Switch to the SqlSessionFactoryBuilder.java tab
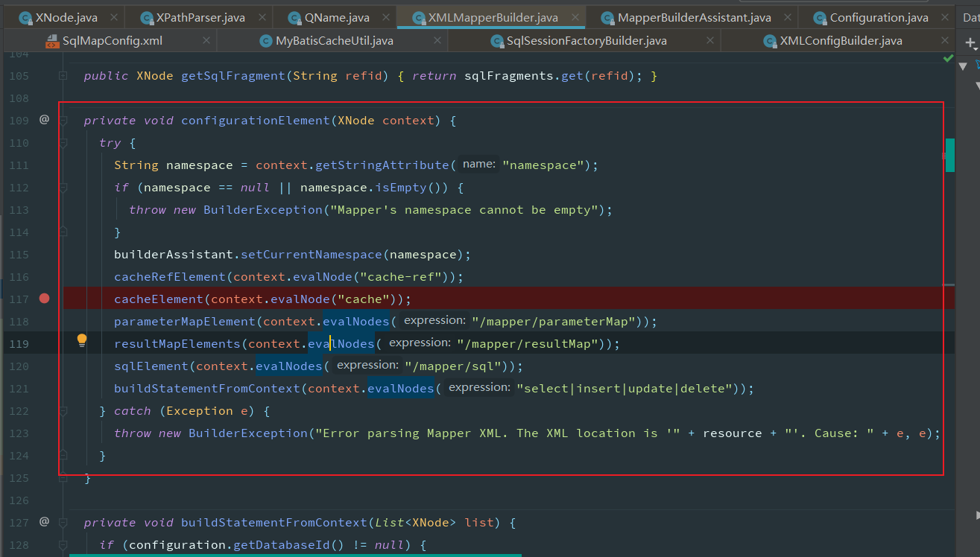 586,41
